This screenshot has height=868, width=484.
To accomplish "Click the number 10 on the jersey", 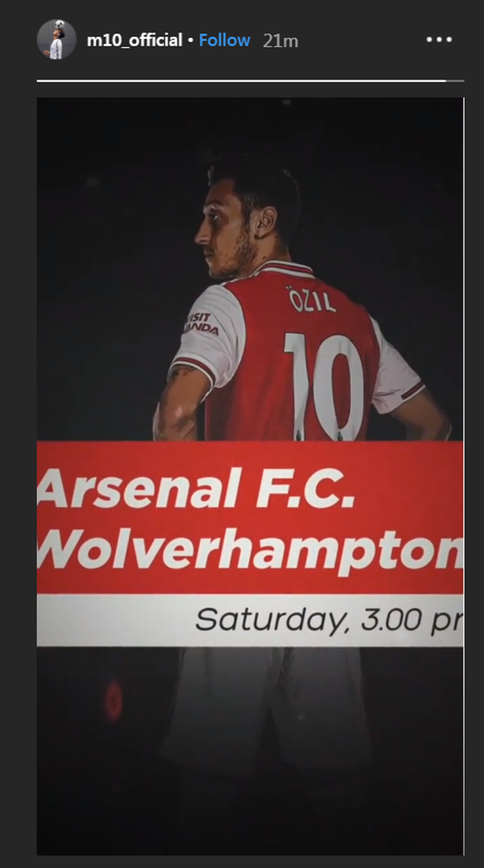I will pos(324,386).
